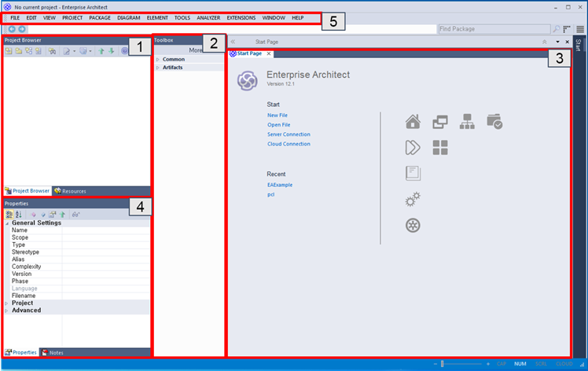
Task: Click the Find Package search field
Action: pos(494,29)
